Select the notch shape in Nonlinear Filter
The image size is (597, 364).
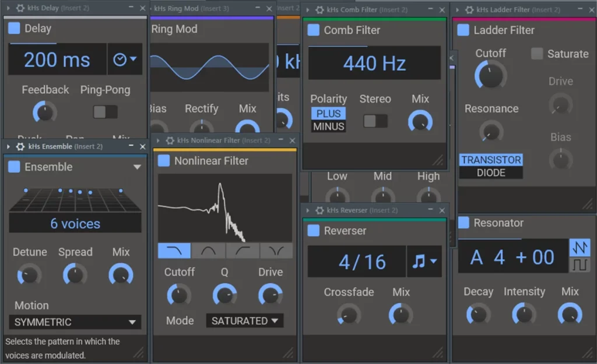tap(276, 251)
